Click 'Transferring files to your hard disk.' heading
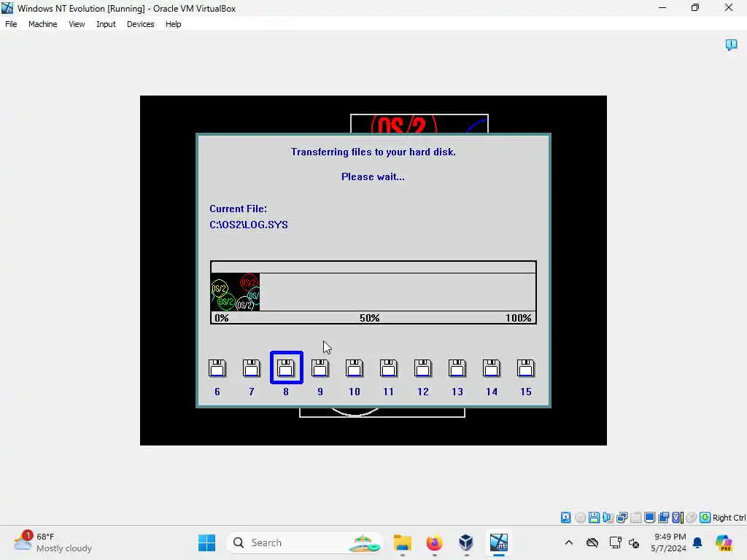This screenshot has height=560, width=747. click(x=373, y=152)
